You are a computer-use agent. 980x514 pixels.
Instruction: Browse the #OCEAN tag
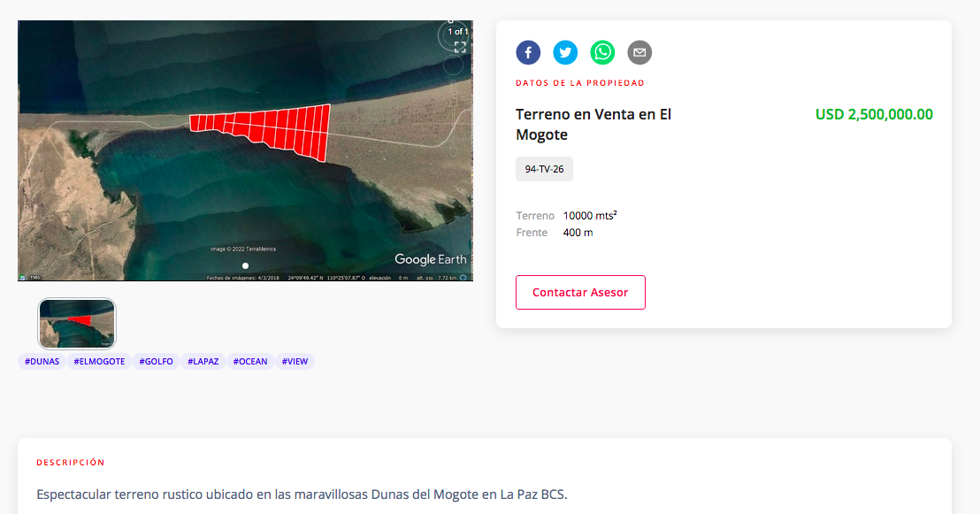tap(250, 362)
